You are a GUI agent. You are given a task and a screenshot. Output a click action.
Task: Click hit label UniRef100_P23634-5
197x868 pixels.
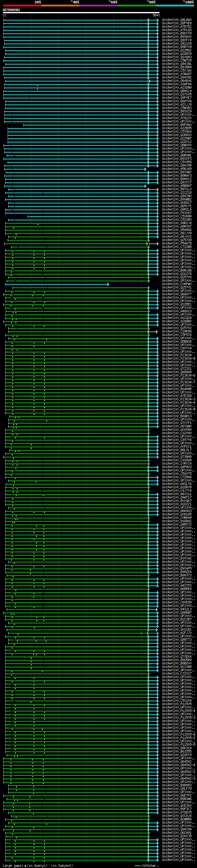click(179, 409)
